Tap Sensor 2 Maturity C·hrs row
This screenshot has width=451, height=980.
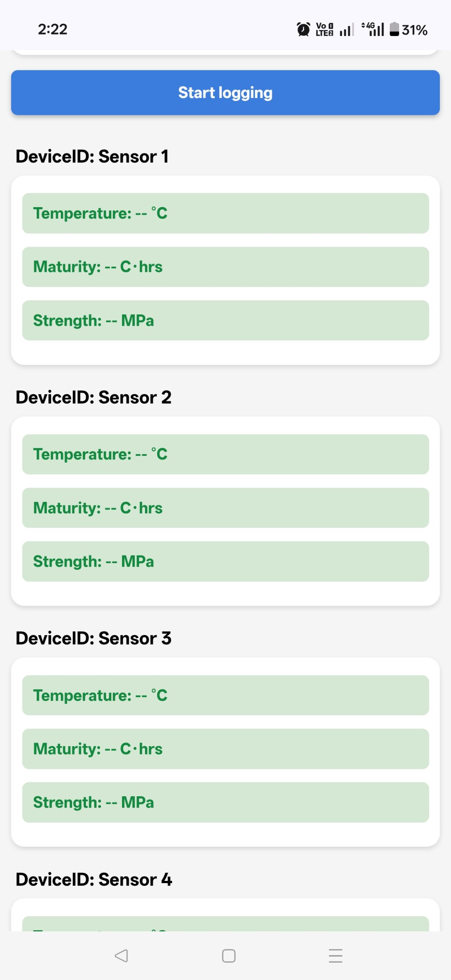point(225,508)
